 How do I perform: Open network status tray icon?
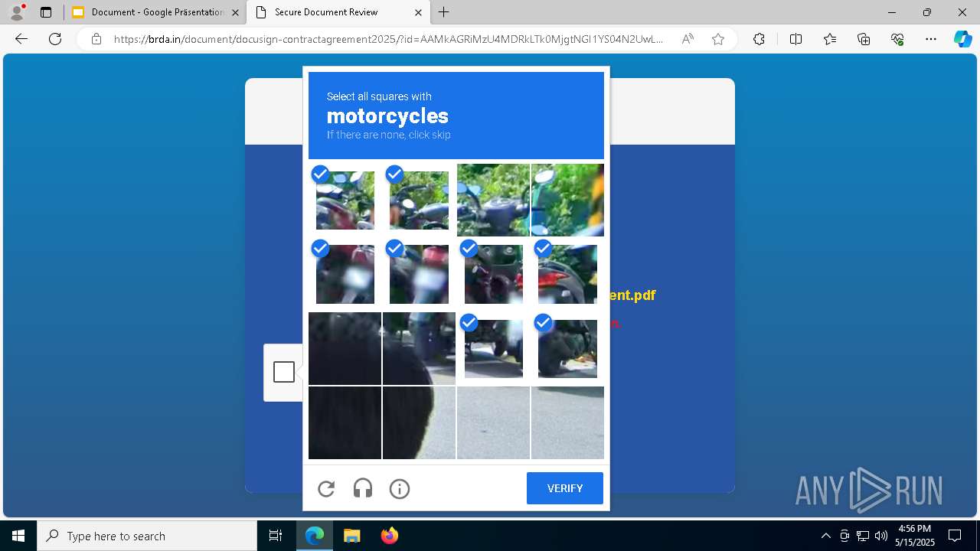coord(863,536)
